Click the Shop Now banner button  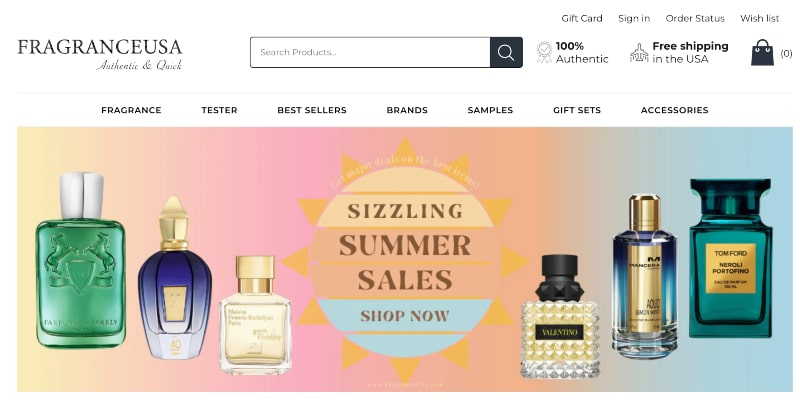point(405,316)
